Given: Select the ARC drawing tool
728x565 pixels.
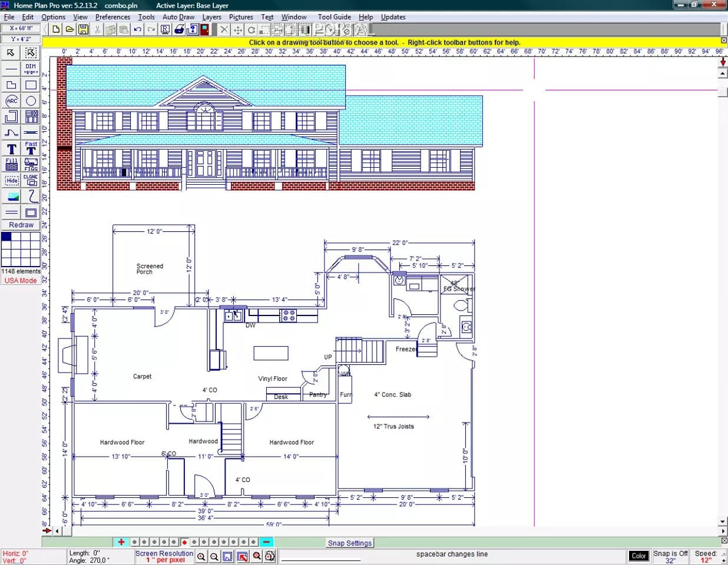Looking at the screenshot, I should (x=11, y=101).
